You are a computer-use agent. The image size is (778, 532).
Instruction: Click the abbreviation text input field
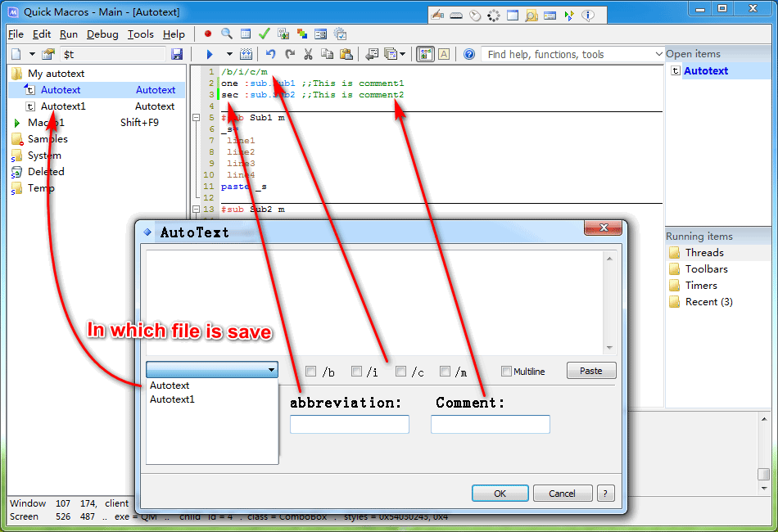click(x=350, y=424)
